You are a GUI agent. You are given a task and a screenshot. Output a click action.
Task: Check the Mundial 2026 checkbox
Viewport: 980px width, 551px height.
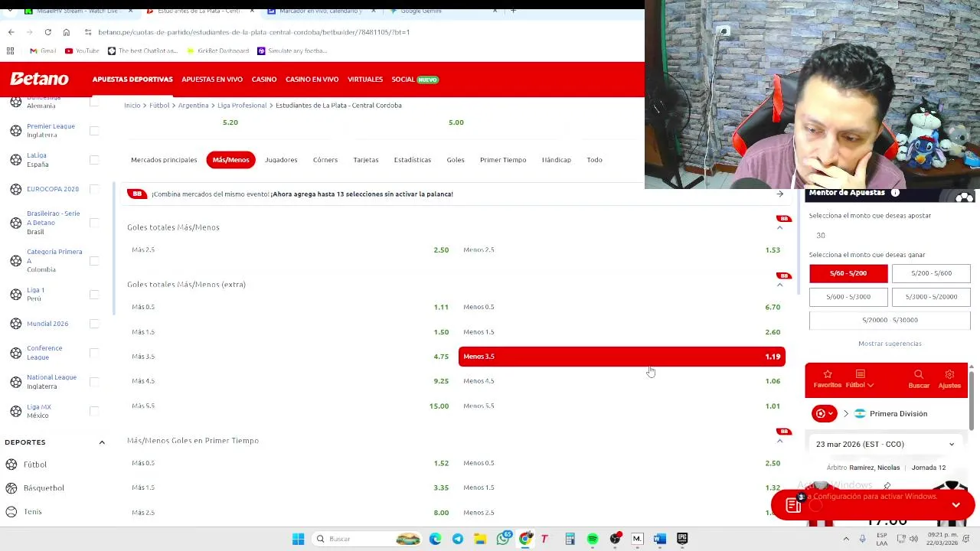94,324
